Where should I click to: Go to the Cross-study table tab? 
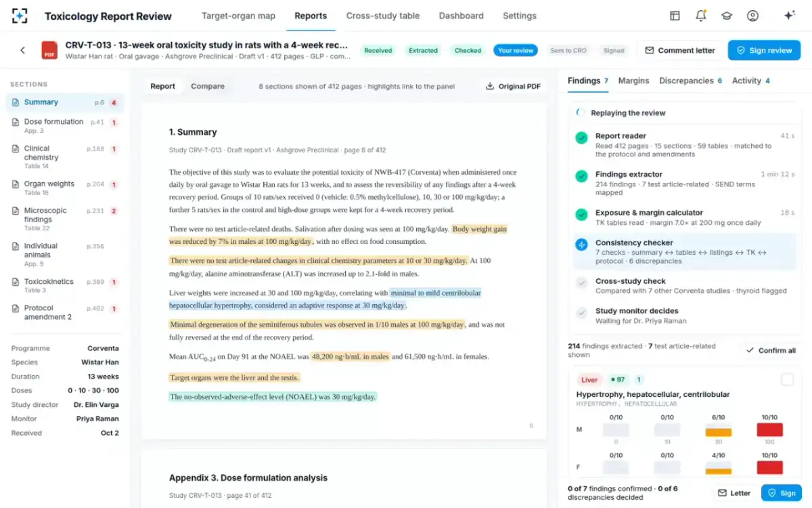click(x=383, y=16)
